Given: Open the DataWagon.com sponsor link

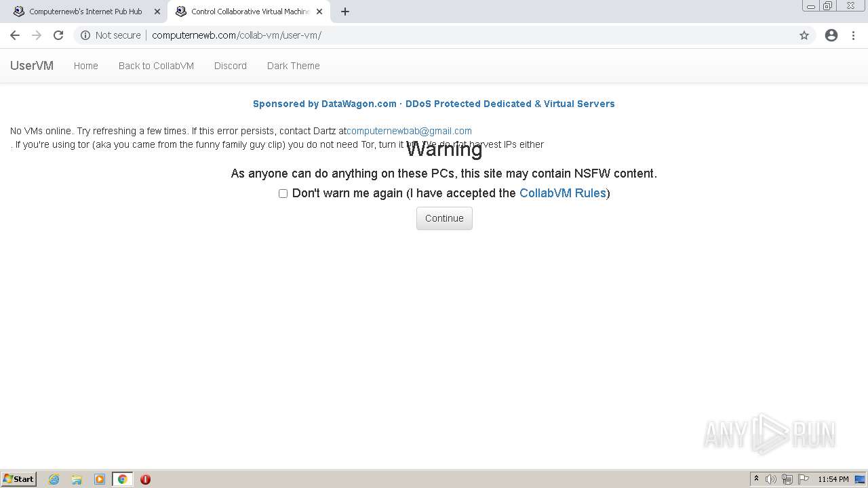Looking at the screenshot, I should [x=434, y=104].
